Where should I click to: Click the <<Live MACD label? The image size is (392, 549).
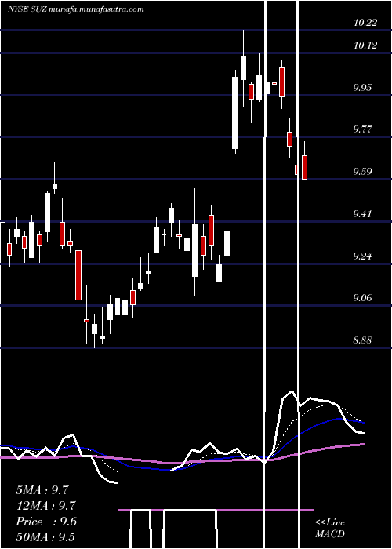[x=330, y=529]
